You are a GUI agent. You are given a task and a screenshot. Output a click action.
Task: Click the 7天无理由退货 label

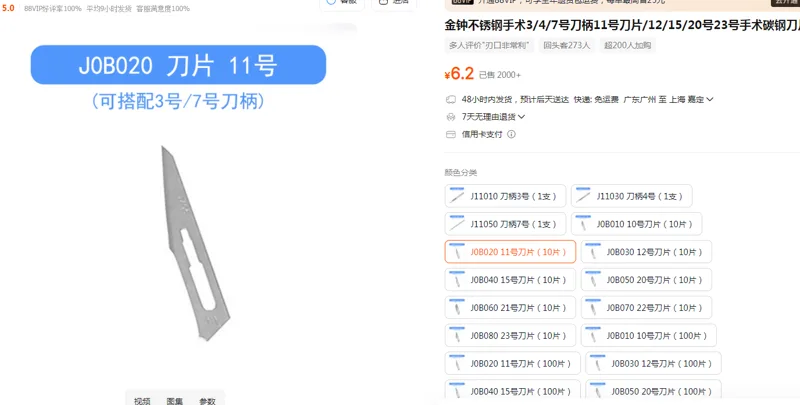pos(489,117)
